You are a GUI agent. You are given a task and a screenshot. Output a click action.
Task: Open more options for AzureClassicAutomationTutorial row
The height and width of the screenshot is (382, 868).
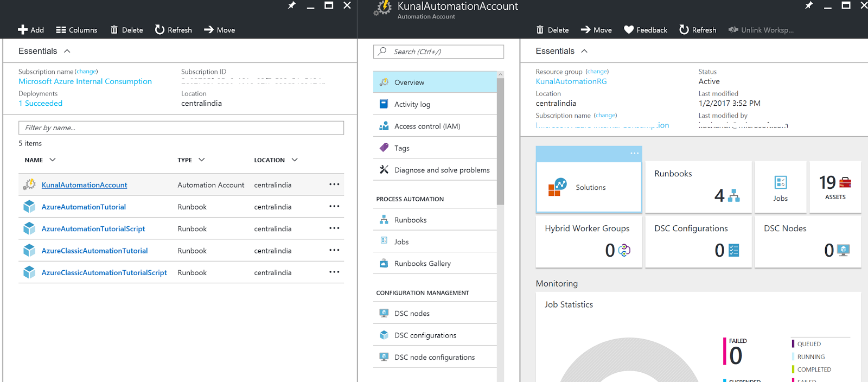click(334, 250)
